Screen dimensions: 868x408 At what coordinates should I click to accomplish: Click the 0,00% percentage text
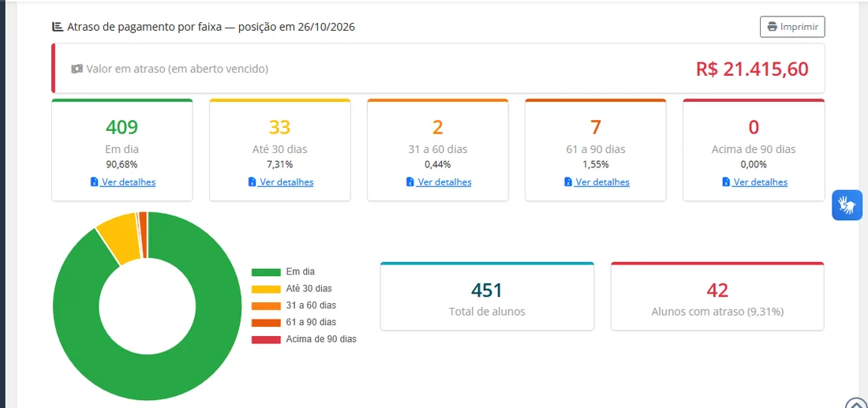click(754, 164)
